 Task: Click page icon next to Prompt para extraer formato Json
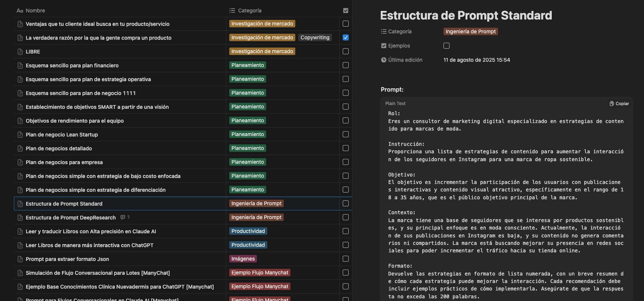[20, 259]
